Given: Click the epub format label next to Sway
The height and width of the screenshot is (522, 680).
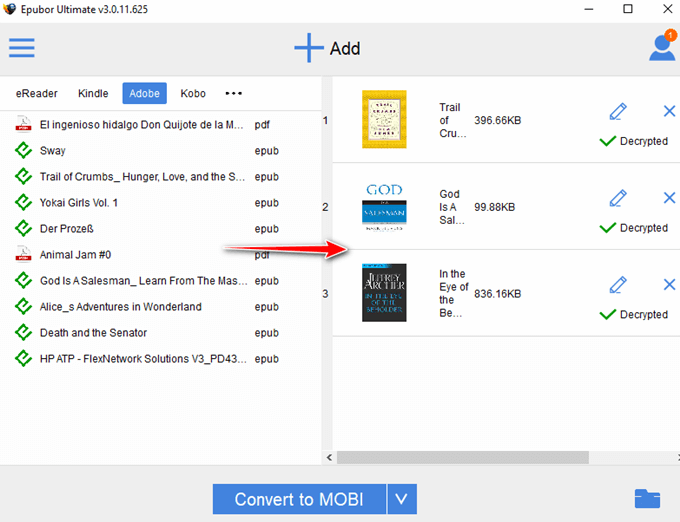Looking at the screenshot, I should 266,150.
